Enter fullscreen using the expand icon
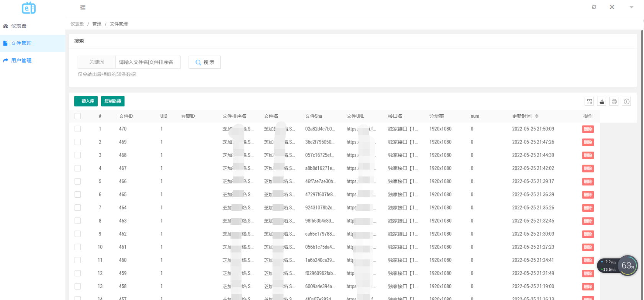Viewport: 644px width, 300px height. 612,7
